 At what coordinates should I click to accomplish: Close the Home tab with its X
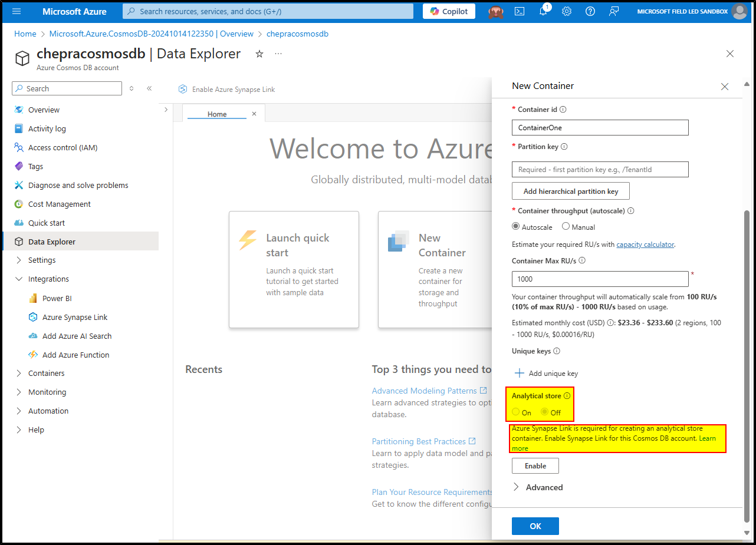click(254, 114)
